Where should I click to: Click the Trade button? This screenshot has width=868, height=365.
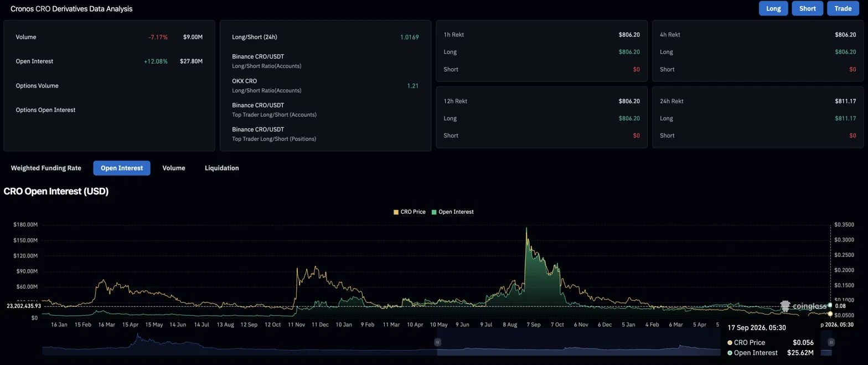pyautogui.click(x=843, y=8)
